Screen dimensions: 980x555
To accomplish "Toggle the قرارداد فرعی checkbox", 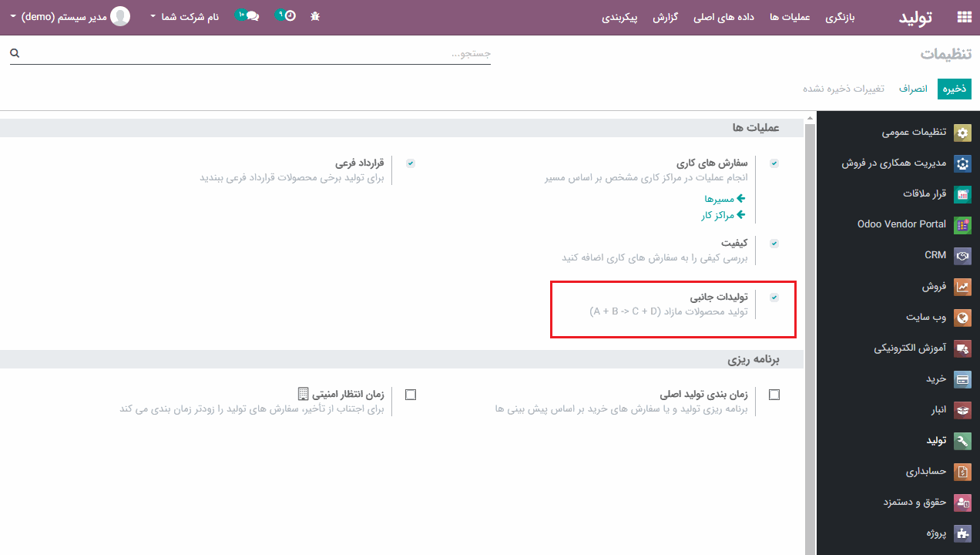I will 411,163.
